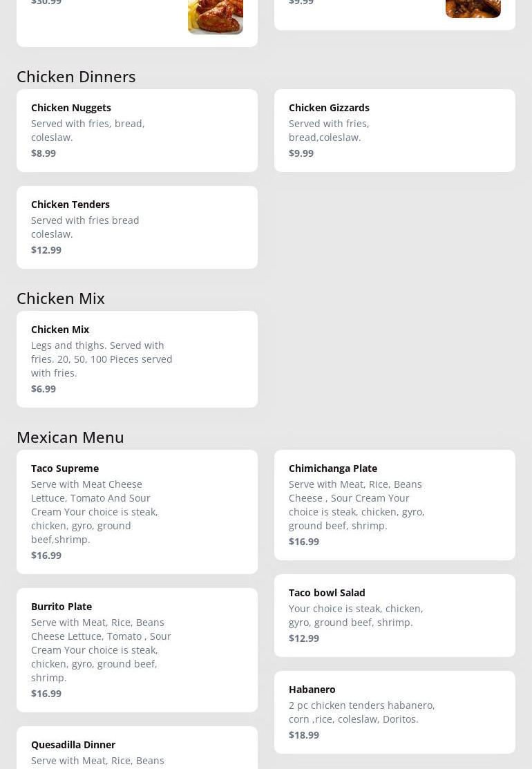
Task: View the food photo in the top-right card
Action: (473, 8)
